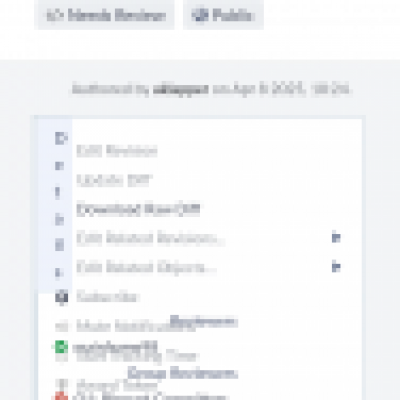Image resolution: width=400 pixels, height=400 pixels.
Task: Click the red status icon at list bottom
Action: 61,396
